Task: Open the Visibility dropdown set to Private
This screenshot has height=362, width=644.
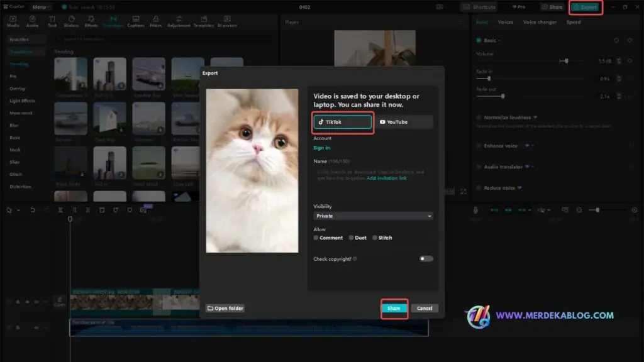Action: [373, 216]
